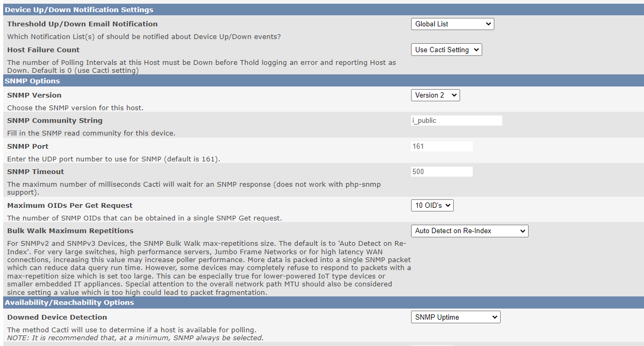This screenshot has height=346, width=644.
Task: Expand the Bulk Walk Maximum Repetitions dropdown
Action: (469, 230)
